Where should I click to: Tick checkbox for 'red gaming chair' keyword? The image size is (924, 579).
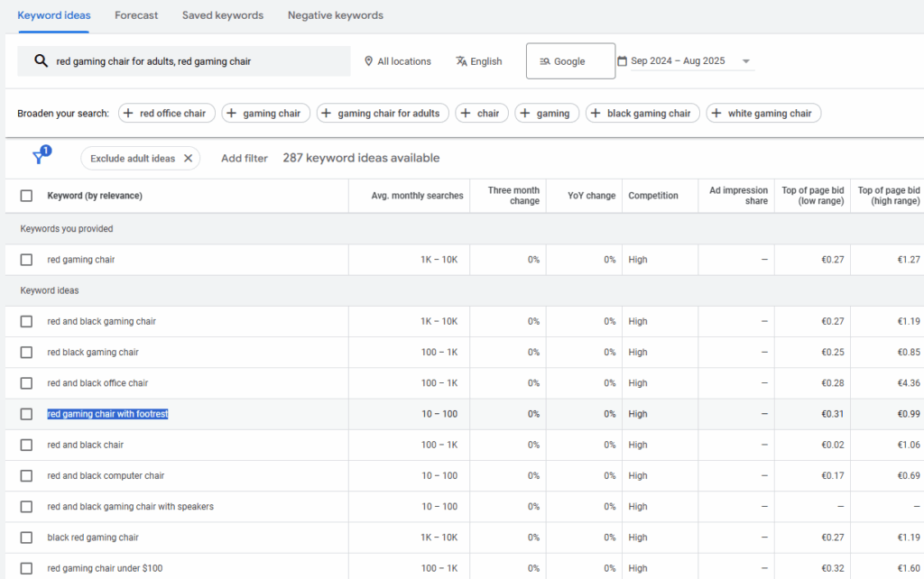point(26,260)
